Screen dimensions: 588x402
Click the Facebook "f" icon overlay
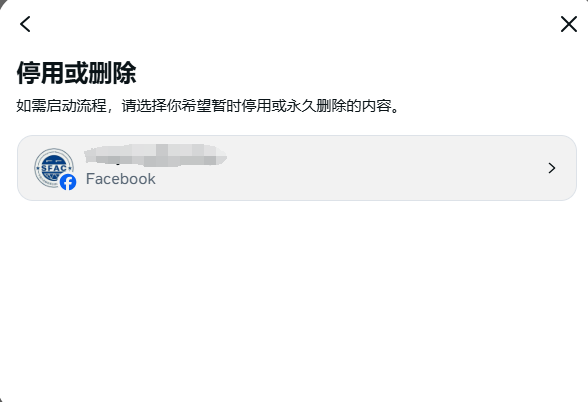68,182
